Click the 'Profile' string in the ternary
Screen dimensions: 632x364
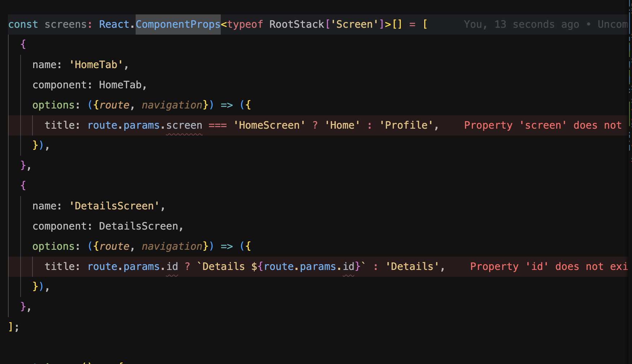point(407,125)
